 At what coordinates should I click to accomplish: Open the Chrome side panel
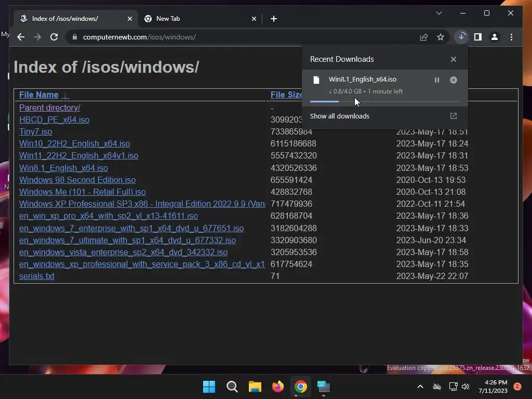pos(478,37)
